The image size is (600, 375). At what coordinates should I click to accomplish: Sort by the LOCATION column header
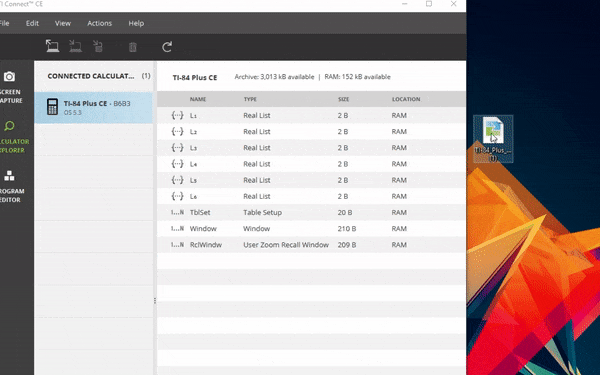pyautogui.click(x=406, y=99)
